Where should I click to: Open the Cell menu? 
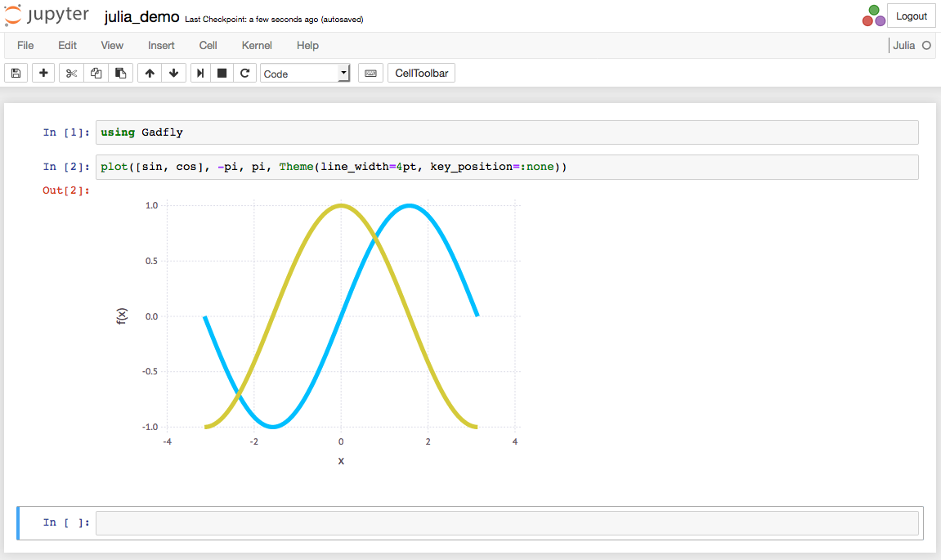(x=208, y=46)
